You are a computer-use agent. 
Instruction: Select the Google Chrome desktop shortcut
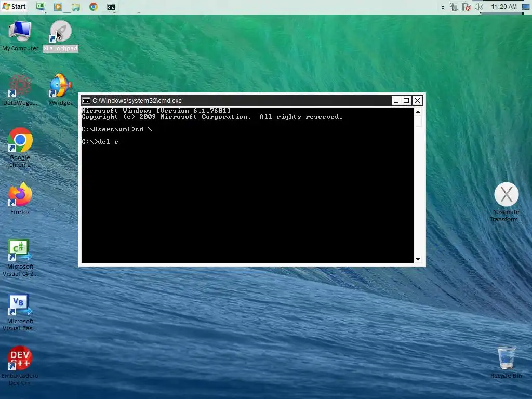[x=20, y=148]
